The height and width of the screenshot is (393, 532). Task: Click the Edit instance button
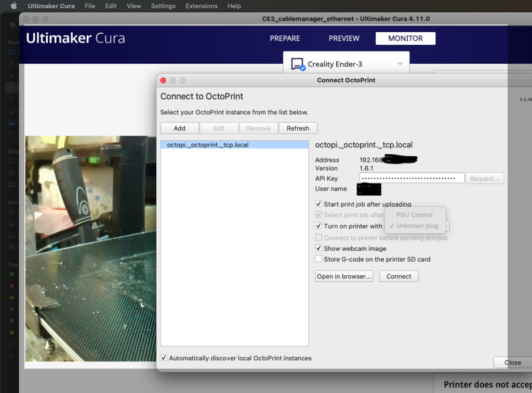point(219,128)
